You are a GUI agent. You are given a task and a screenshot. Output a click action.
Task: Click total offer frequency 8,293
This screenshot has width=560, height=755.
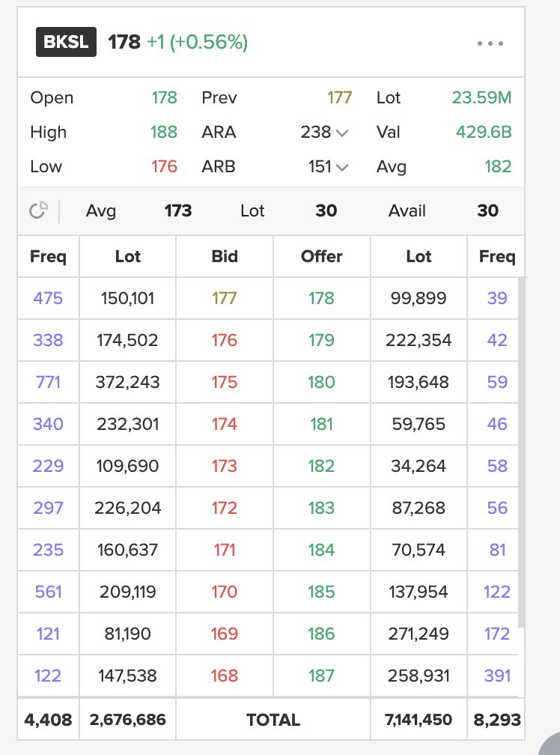point(497,720)
